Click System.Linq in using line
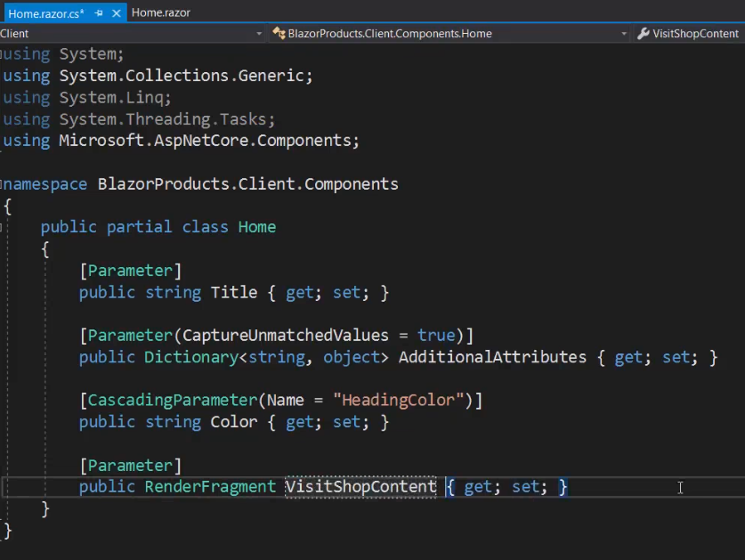Image resolution: width=745 pixels, height=560 pixels. [x=110, y=98]
